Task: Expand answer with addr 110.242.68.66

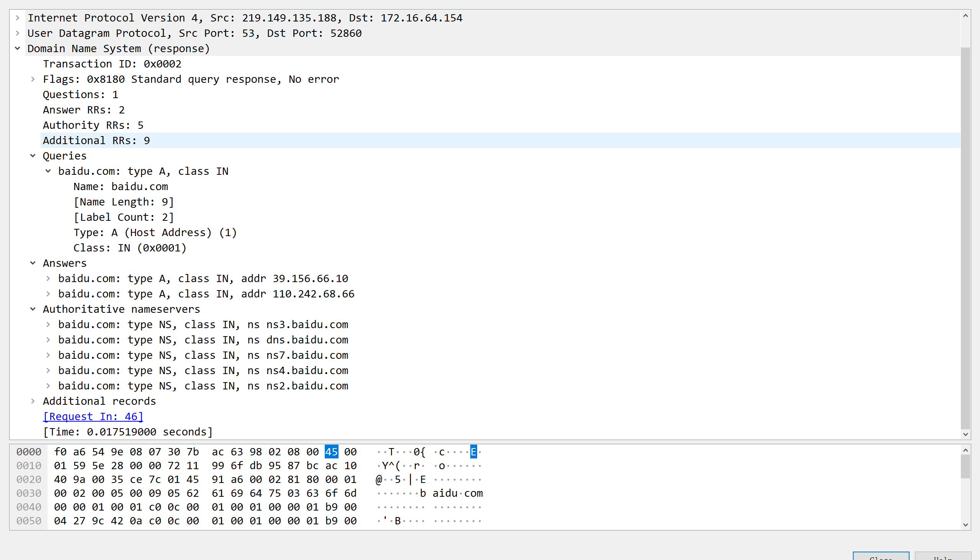Action: [48, 294]
